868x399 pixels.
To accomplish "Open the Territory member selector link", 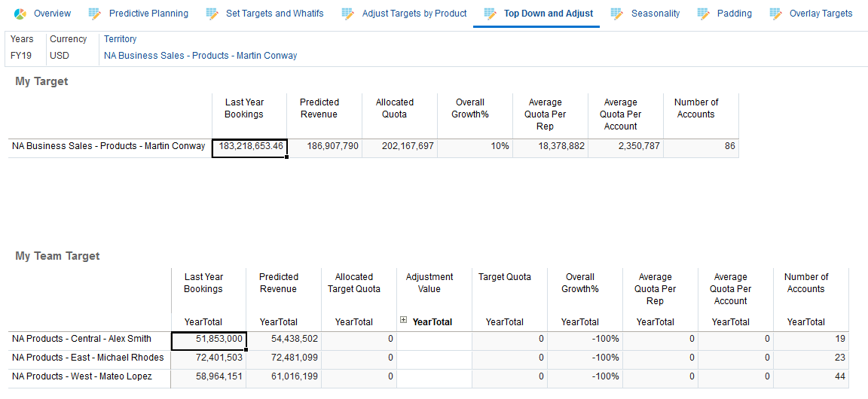I will [x=200, y=56].
